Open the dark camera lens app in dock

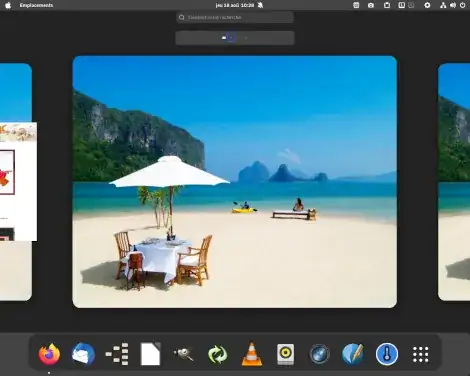pos(319,354)
